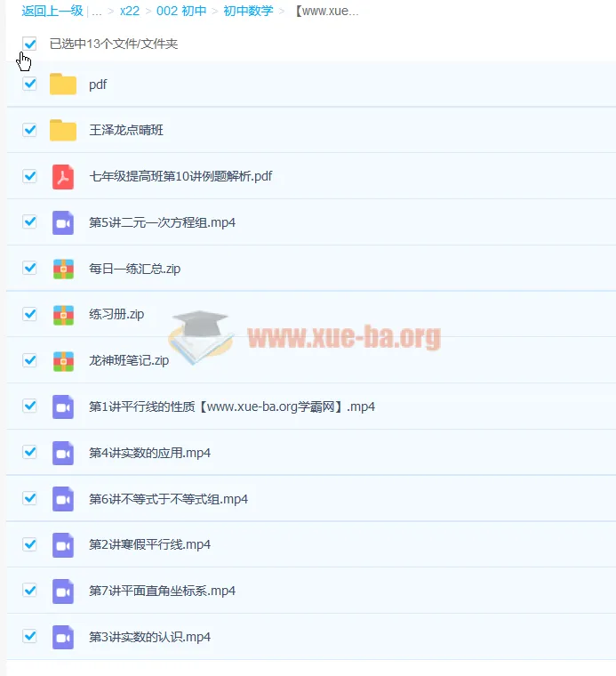616x676 pixels.
Task: Open 第1讲平行线的性质 video file name
Action: tap(231, 406)
